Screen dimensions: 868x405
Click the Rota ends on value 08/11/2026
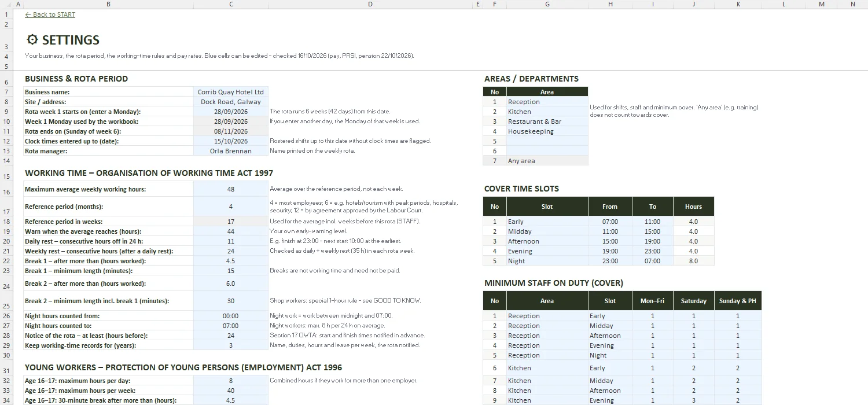tap(231, 131)
